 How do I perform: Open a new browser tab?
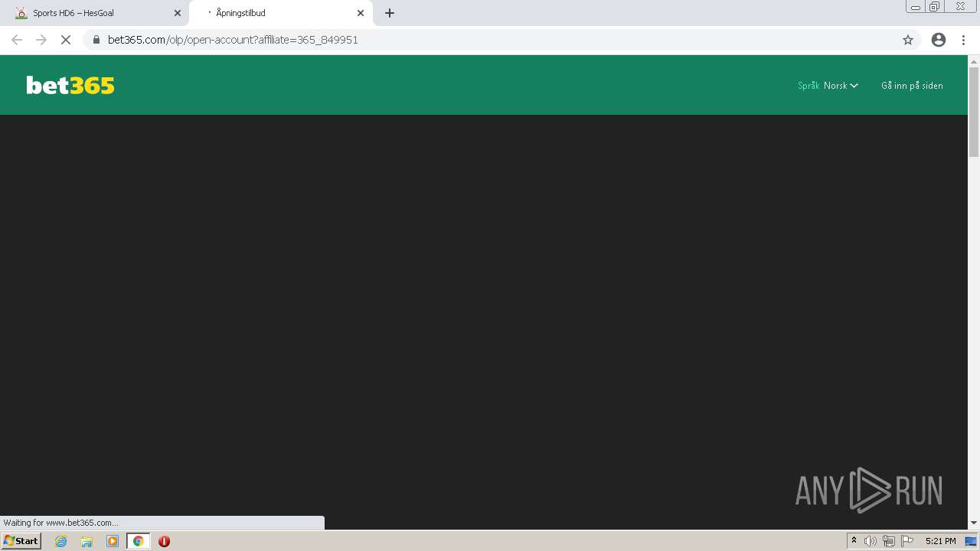(x=390, y=13)
